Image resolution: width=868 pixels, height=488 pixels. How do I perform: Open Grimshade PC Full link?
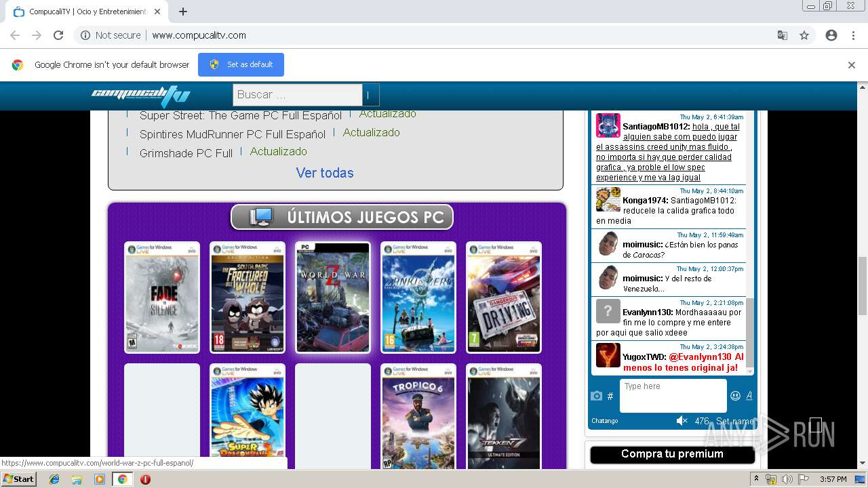(x=186, y=153)
